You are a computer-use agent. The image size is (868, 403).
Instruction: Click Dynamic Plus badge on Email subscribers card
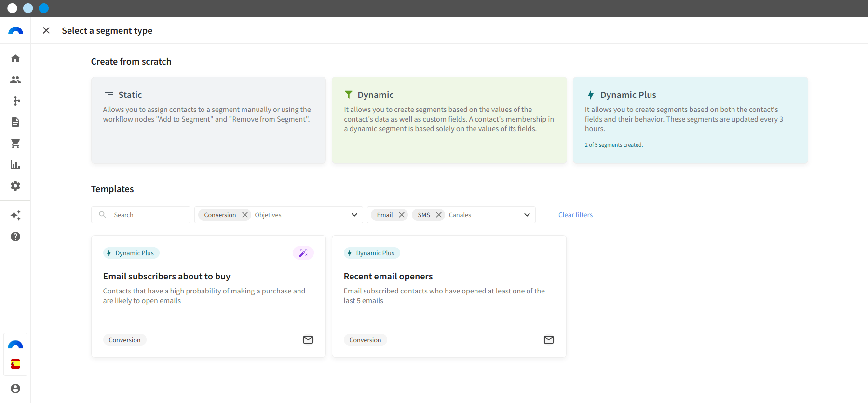[x=131, y=253]
